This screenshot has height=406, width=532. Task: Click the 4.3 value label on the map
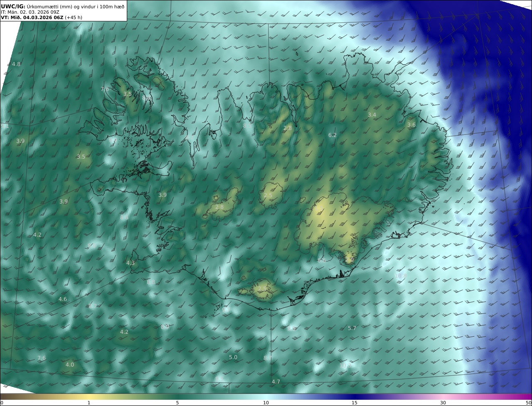click(131, 263)
